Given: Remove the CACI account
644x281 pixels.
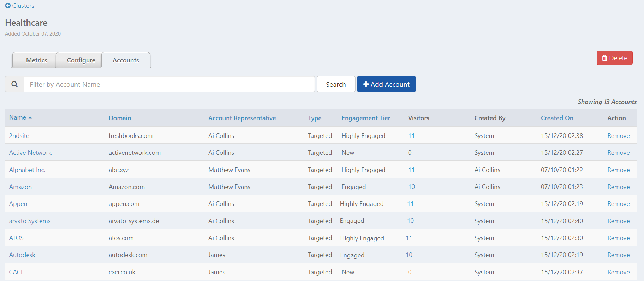Looking at the screenshot, I should [618, 272].
